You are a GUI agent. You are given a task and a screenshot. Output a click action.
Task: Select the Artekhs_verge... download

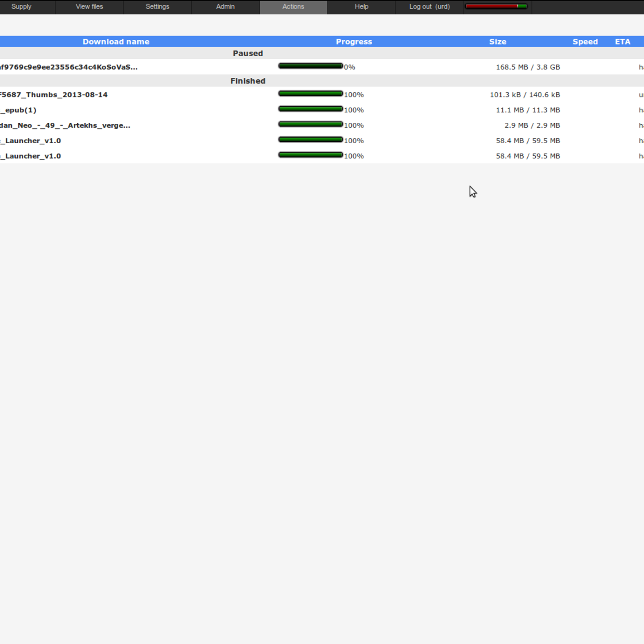(65, 126)
